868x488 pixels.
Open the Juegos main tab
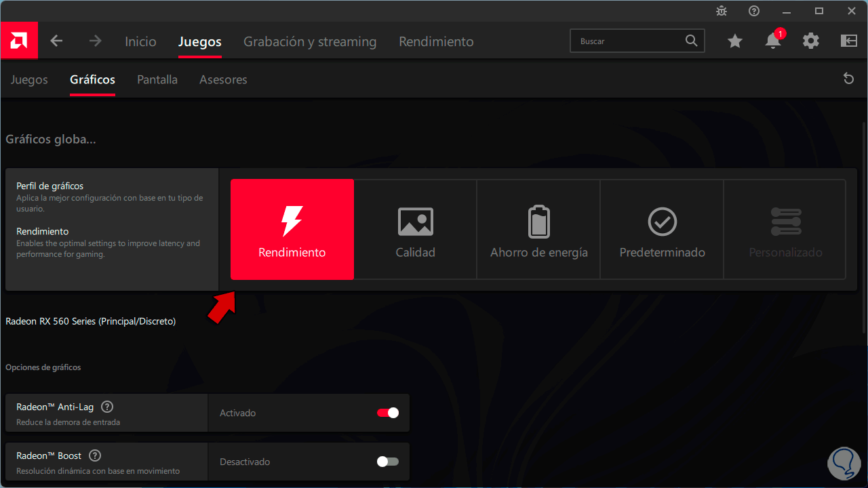(x=200, y=41)
